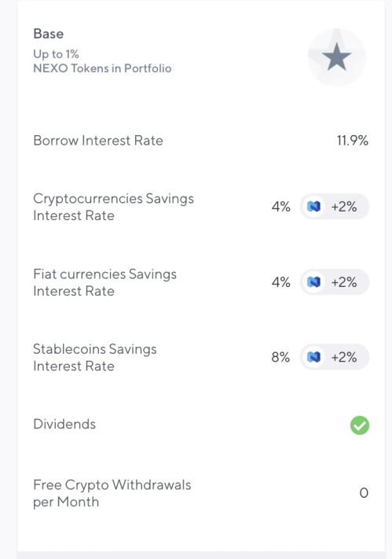Click the 'NEXO Tokens in Portfolio' text
This screenshot has height=559, width=392.
tap(102, 68)
